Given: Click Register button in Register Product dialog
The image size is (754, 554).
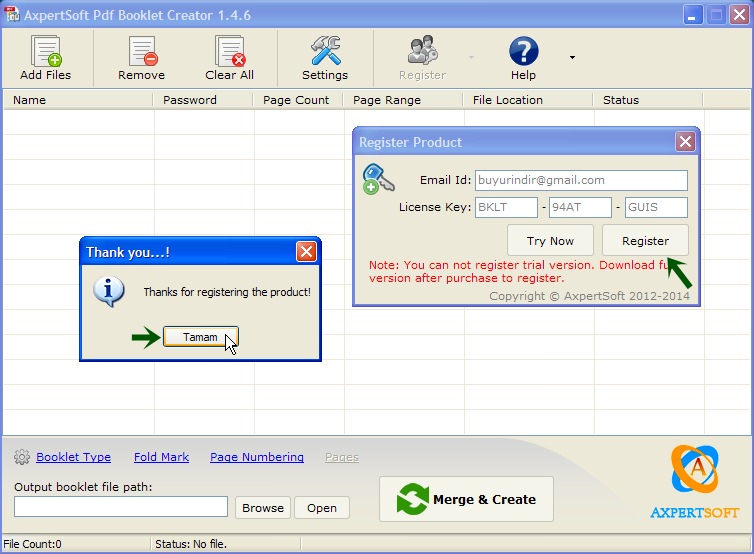Looking at the screenshot, I should click(x=645, y=240).
